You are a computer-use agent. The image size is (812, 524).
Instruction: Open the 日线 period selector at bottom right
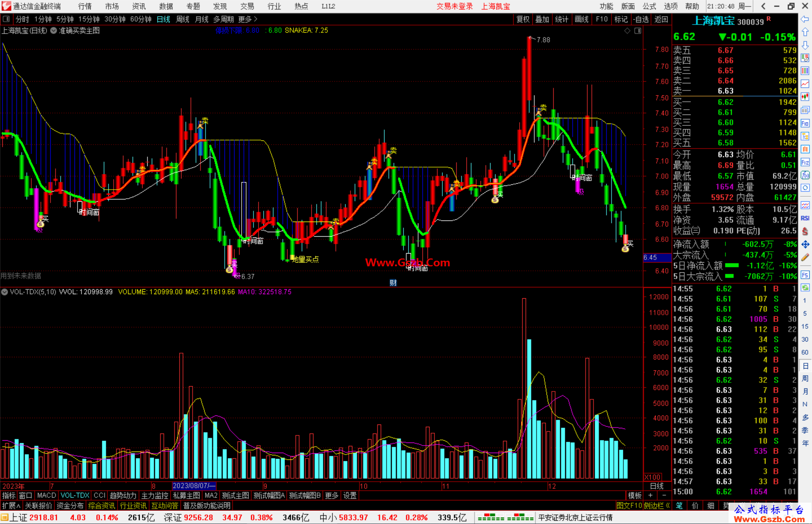click(657, 486)
